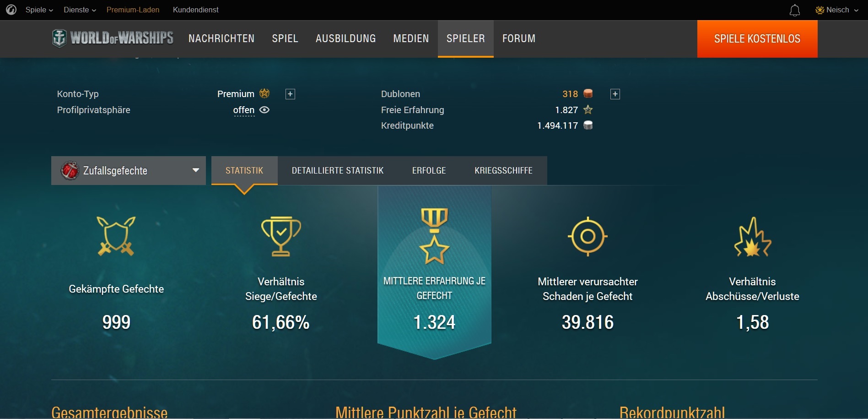Click the World of Warships logo

113,38
